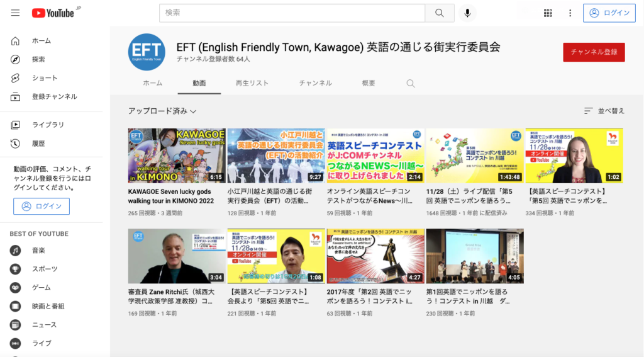The image size is (644, 357).
Task: Click the ホーム home sidebar icon
Action: point(15,41)
